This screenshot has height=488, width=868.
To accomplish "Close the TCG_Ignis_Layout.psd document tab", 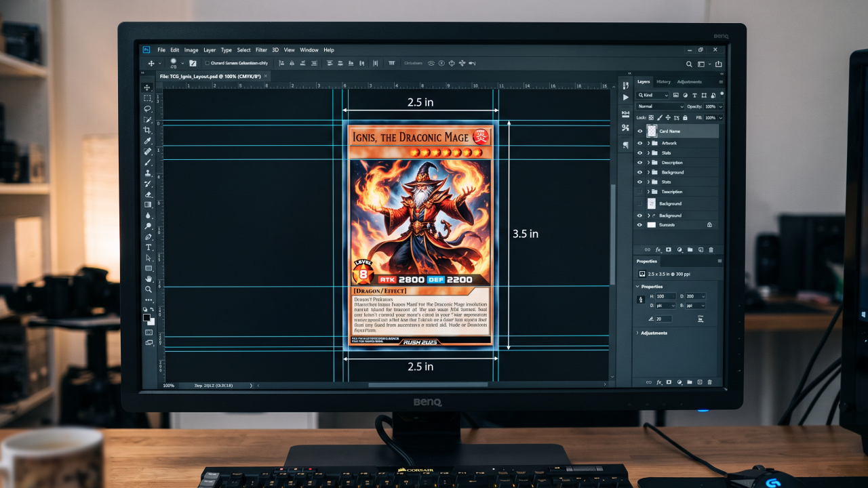I will point(266,77).
